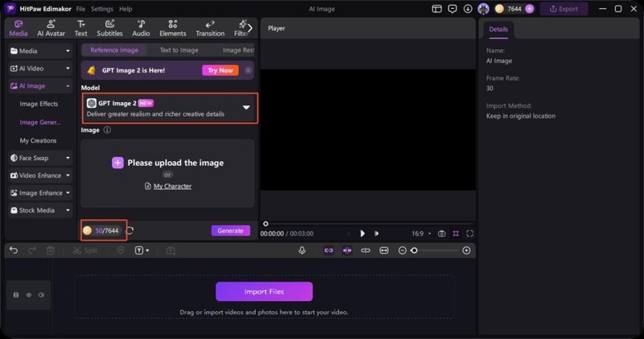The height and width of the screenshot is (339, 644).
Task: Select Image Effects in sidebar
Action: click(39, 104)
